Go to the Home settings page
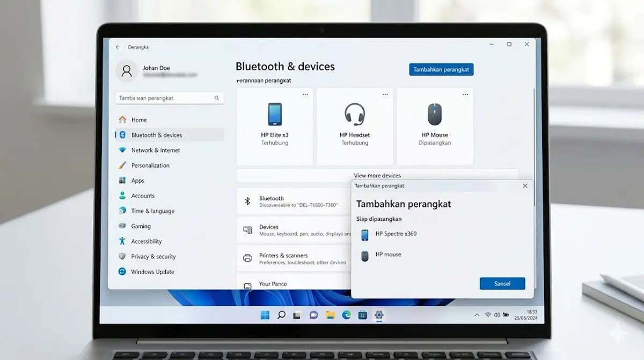This screenshot has height=360, width=644. (x=138, y=120)
